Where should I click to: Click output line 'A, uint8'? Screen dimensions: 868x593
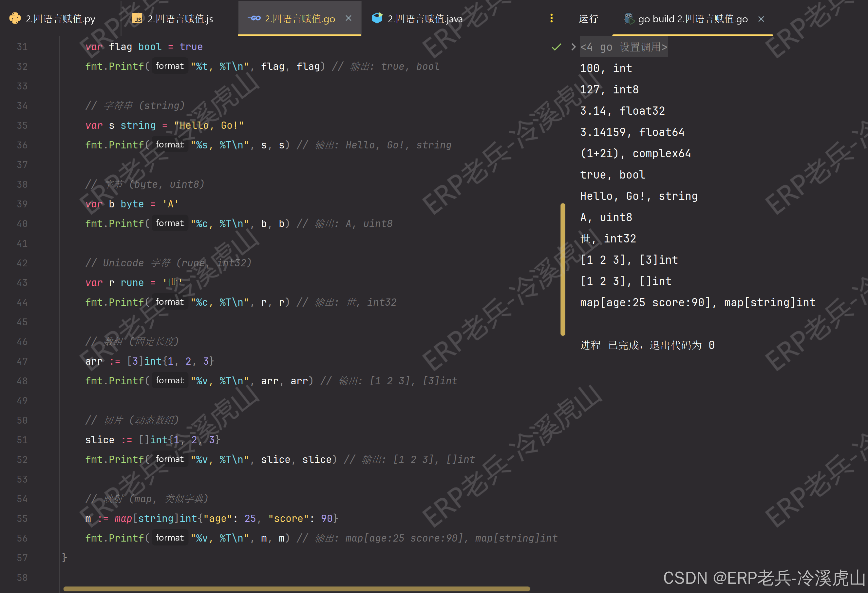(606, 218)
